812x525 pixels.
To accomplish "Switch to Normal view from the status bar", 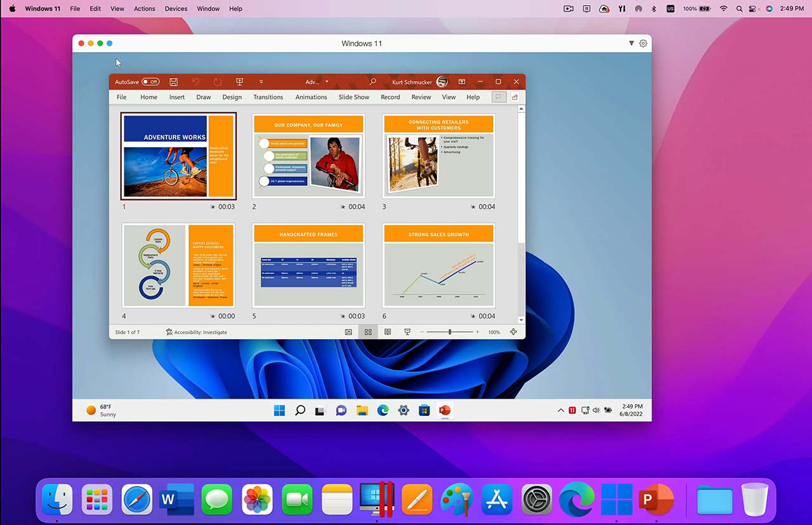I will tap(348, 331).
